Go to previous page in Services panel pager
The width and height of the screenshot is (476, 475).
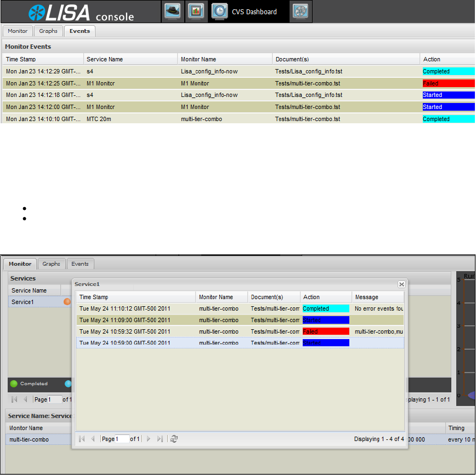click(x=25, y=399)
